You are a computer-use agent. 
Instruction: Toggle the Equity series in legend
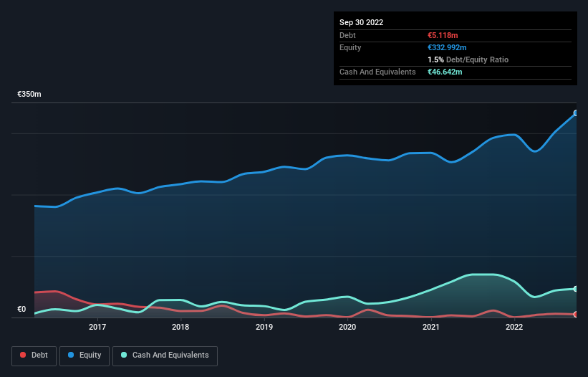tap(85, 355)
